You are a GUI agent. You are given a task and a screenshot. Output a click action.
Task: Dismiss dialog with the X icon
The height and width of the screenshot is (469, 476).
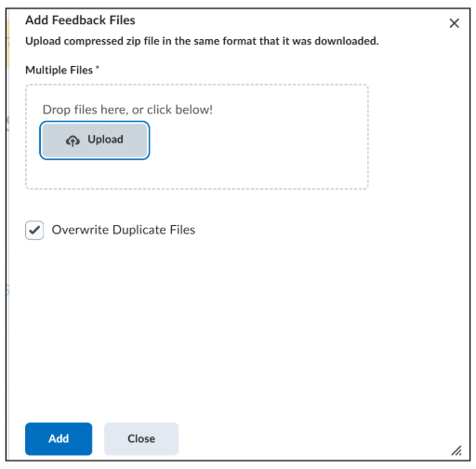pyautogui.click(x=454, y=23)
